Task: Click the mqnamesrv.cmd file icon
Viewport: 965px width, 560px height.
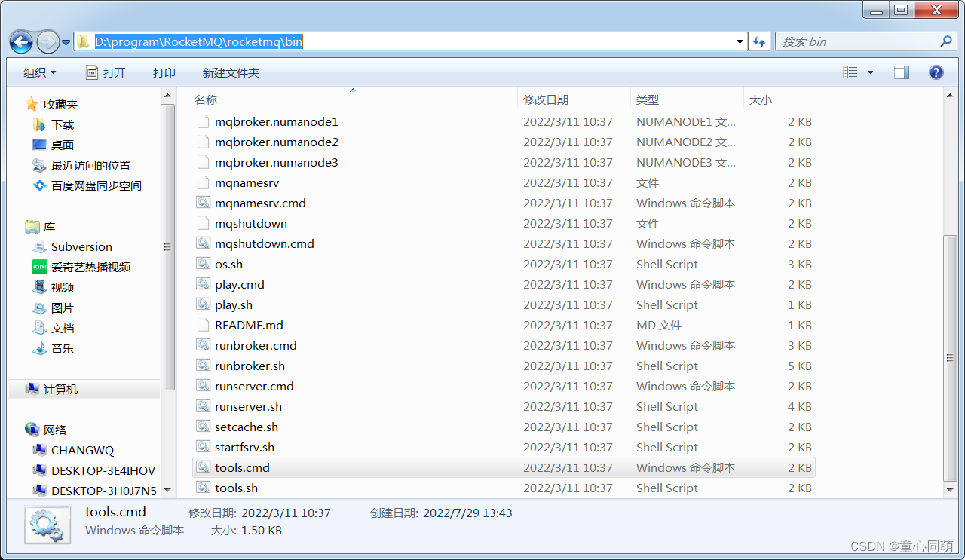Action: (202, 203)
